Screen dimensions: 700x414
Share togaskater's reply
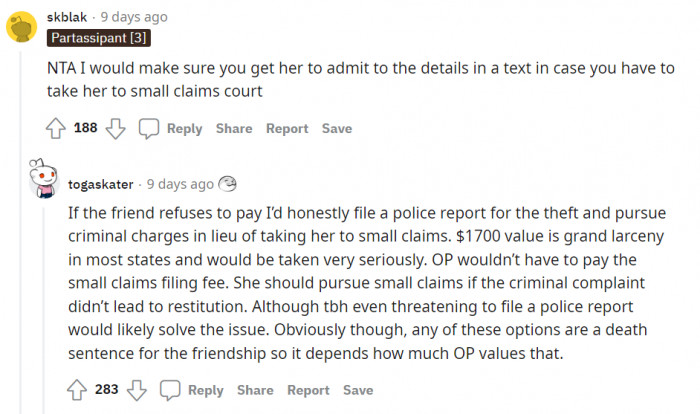pyautogui.click(x=255, y=390)
